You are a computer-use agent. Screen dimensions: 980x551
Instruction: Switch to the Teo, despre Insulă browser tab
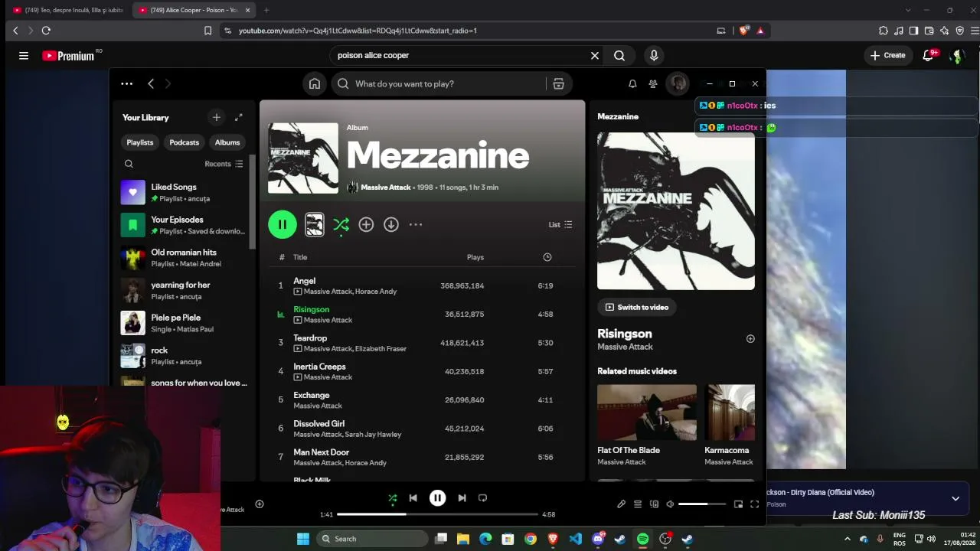[x=67, y=10]
